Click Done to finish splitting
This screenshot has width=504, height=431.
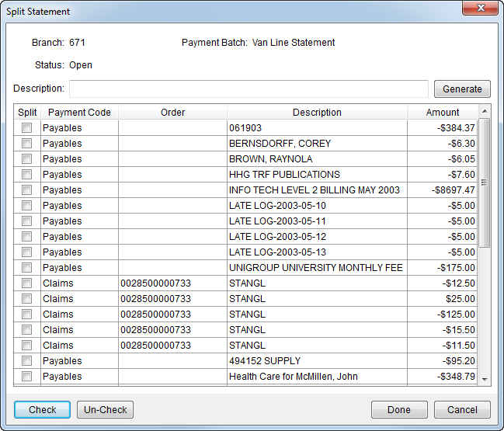[399, 410]
